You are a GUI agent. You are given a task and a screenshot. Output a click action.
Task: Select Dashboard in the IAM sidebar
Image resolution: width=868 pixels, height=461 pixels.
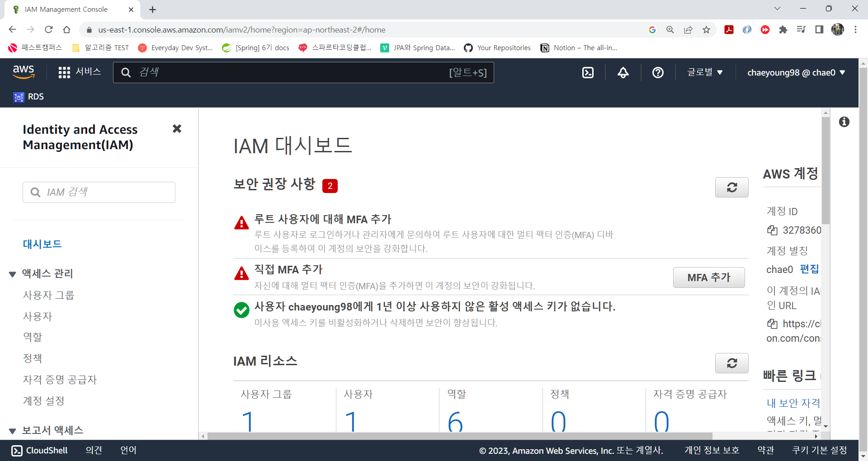click(x=42, y=244)
